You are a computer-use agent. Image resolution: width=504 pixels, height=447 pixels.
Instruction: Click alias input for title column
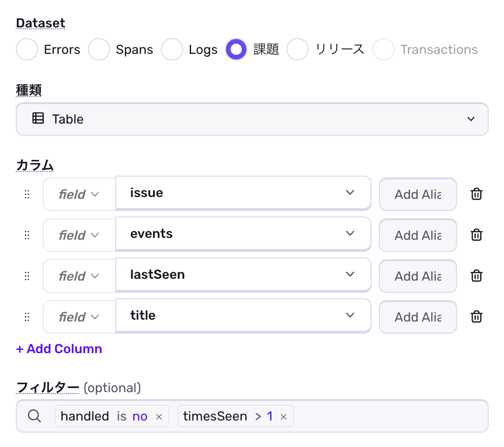click(418, 317)
